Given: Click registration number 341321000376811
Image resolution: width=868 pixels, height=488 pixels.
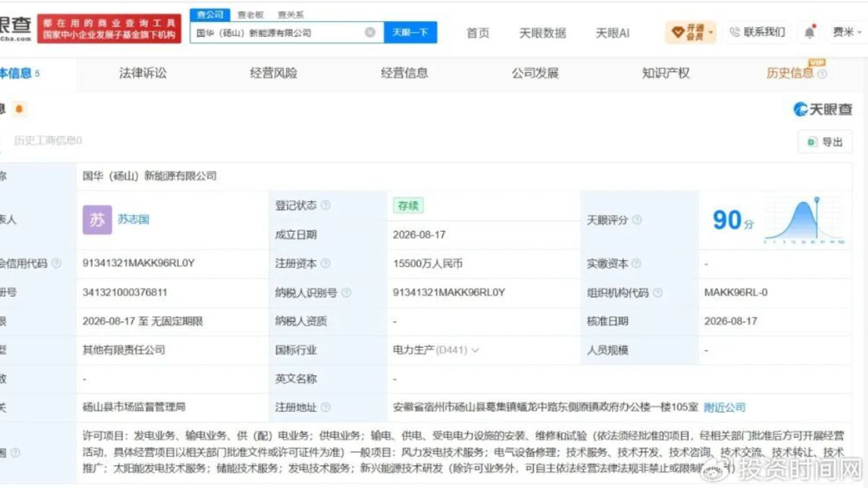Looking at the screenshot, I should click(125, 293).
